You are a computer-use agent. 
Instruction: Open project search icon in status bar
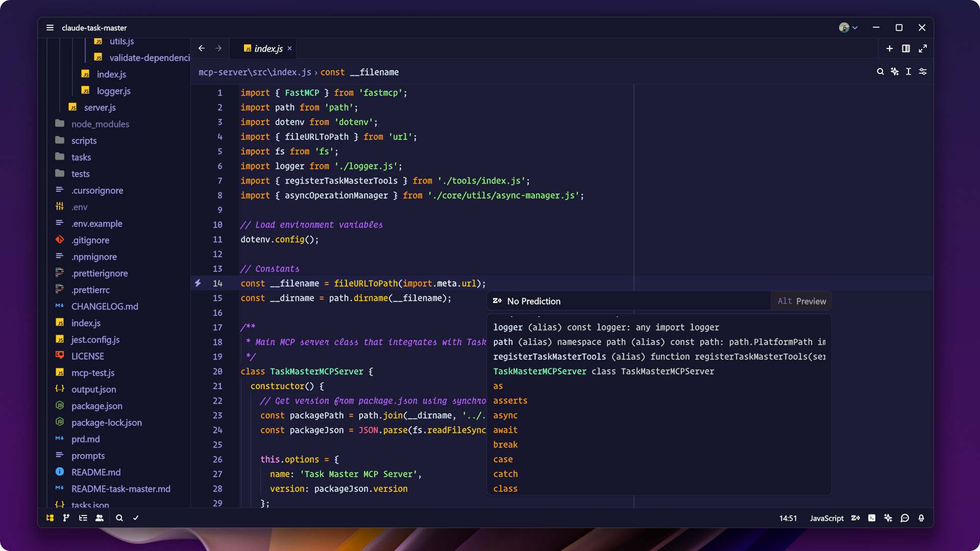tap(119, 518)
